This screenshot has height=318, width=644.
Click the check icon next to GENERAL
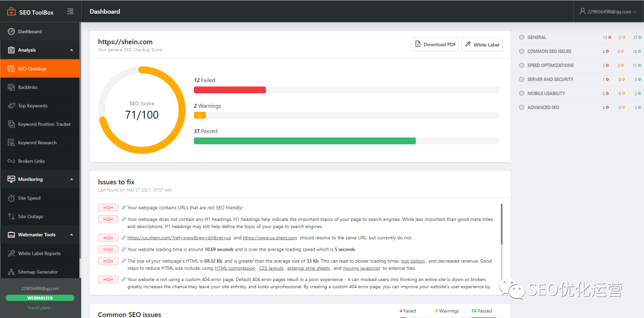click(522, 38)
